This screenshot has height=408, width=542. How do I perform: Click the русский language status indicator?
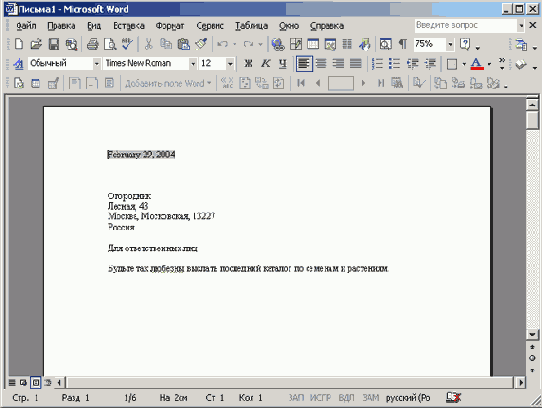[408, 398]
